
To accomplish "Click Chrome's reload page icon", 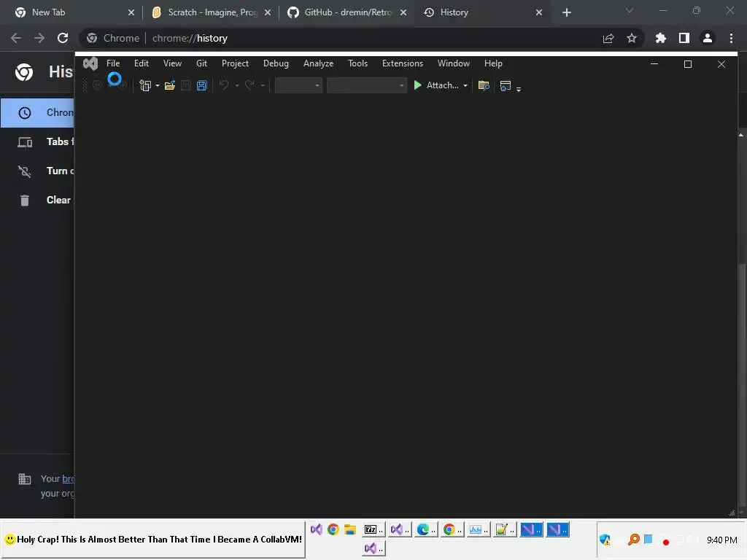I will click(63, 38).
